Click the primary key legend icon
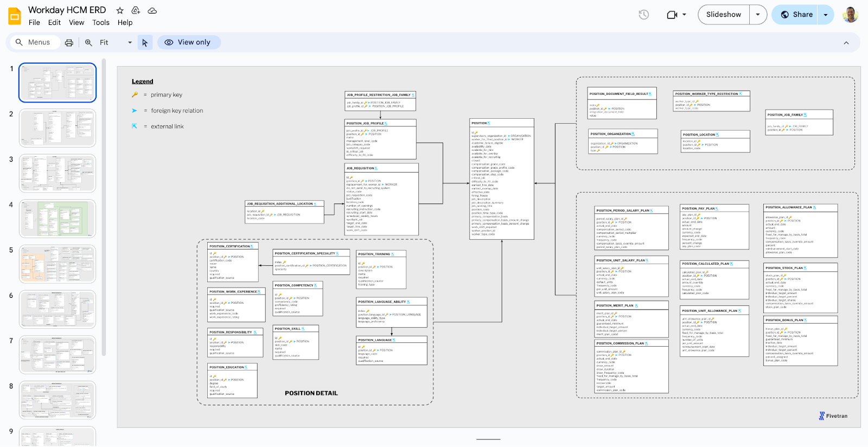The height and width of the screenshot is (447, 868). (x=135, y=94)
